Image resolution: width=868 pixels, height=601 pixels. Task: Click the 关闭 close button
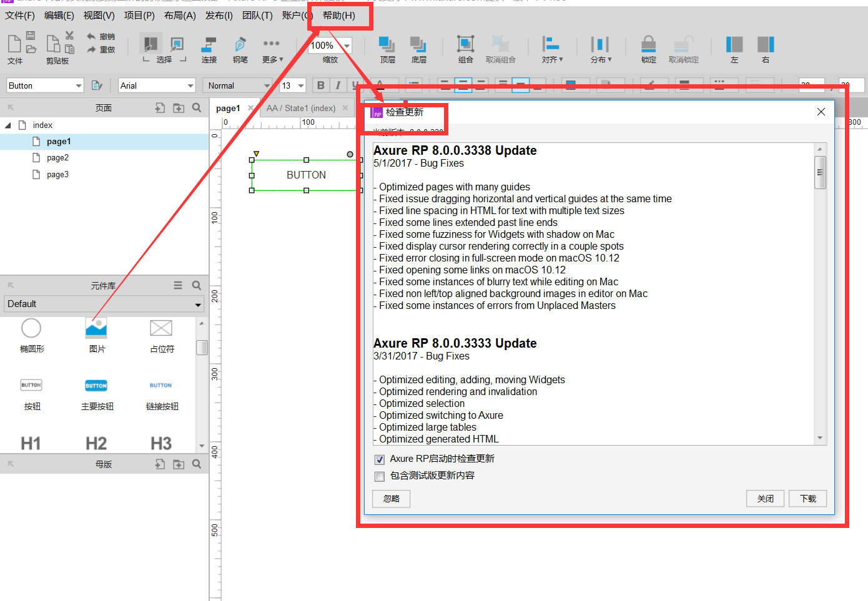[x=766, y=499]
